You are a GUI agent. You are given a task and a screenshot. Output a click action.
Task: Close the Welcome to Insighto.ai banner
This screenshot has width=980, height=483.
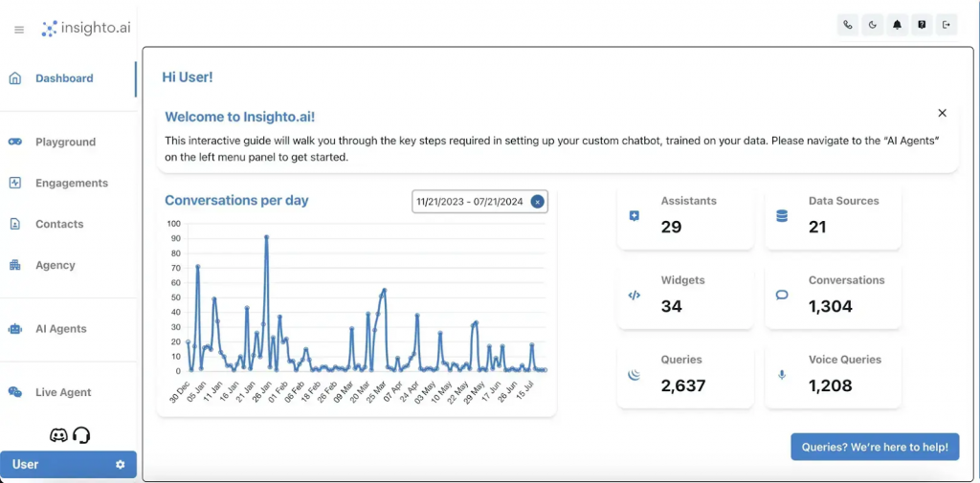coord(942,113)
